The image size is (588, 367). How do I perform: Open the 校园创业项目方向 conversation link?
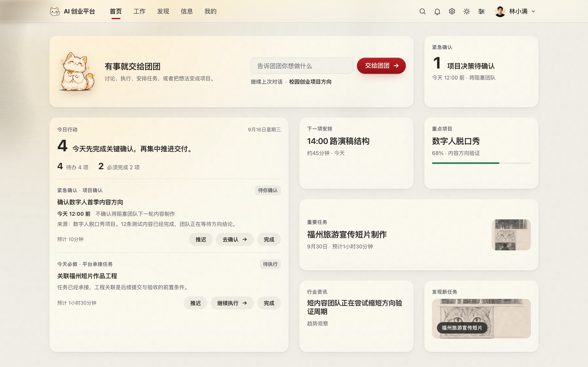pos(310,82)
